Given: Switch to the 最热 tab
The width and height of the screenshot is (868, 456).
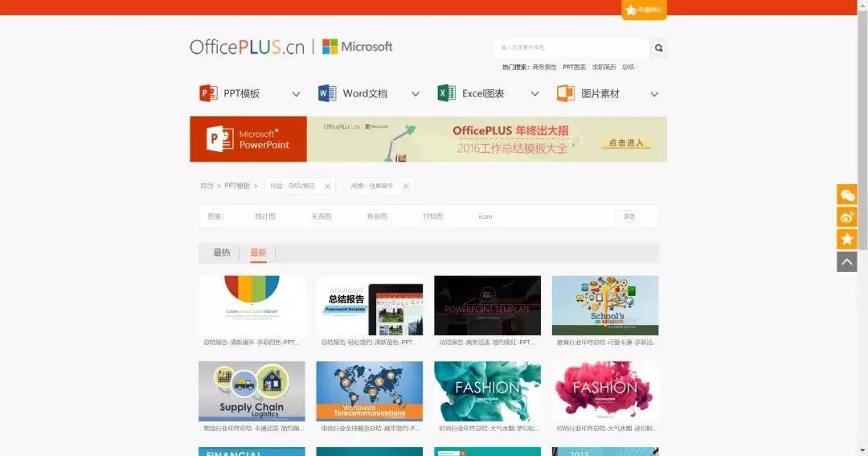Looking at the screenshot, I should point(222,253).
